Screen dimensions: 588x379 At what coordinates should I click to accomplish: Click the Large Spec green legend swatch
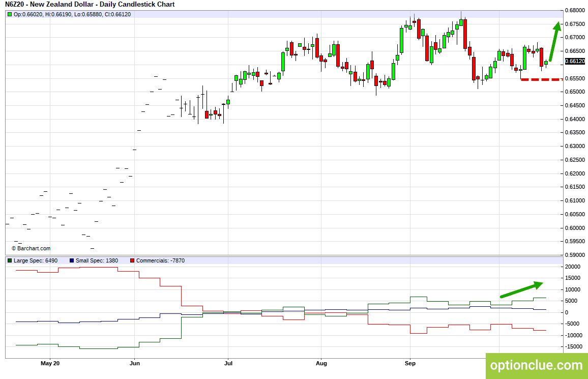10,260
